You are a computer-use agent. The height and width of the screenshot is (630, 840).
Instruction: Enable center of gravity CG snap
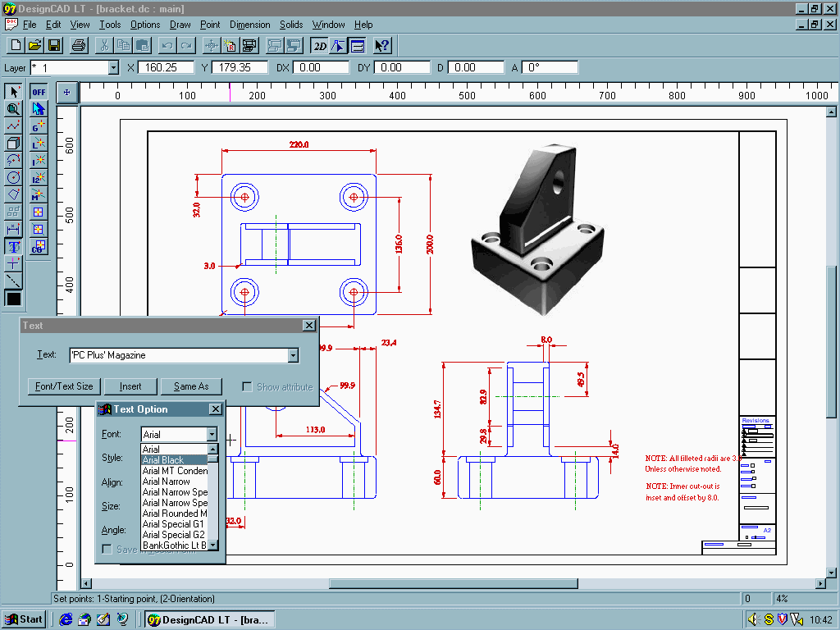(x=39, y=246)
